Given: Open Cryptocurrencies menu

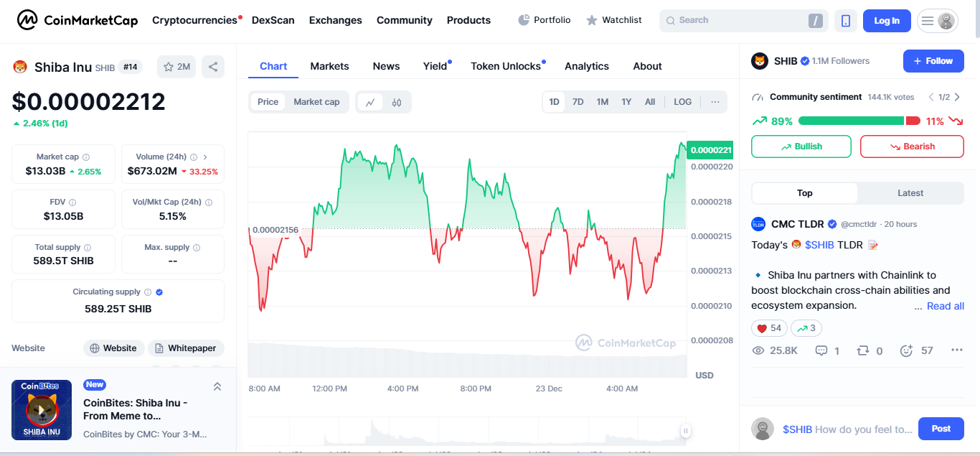Looking at the screenshot, I should click(x=194, y=20).
